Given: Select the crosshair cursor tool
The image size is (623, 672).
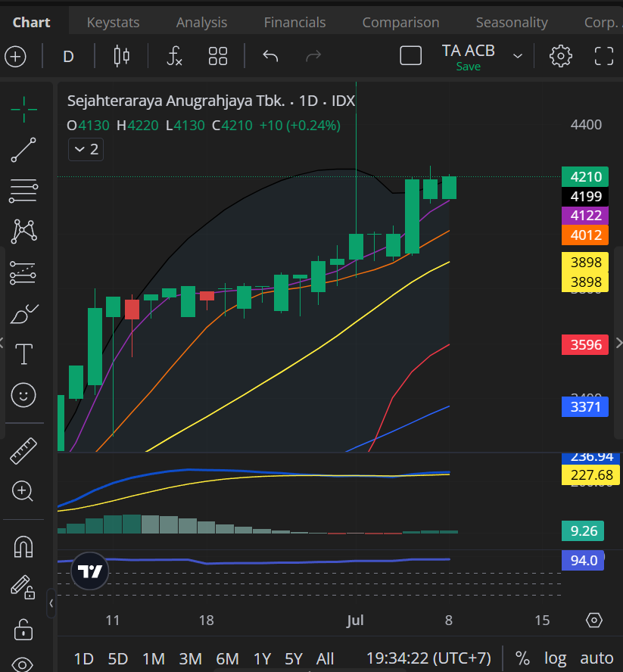Looking at the screenshot, I should (24, 109).
